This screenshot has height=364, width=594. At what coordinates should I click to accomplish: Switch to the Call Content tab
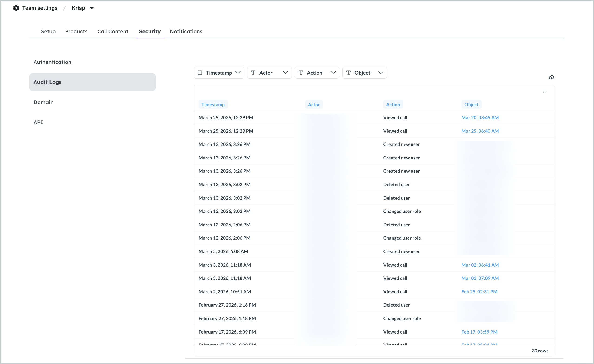coord(112,31)
